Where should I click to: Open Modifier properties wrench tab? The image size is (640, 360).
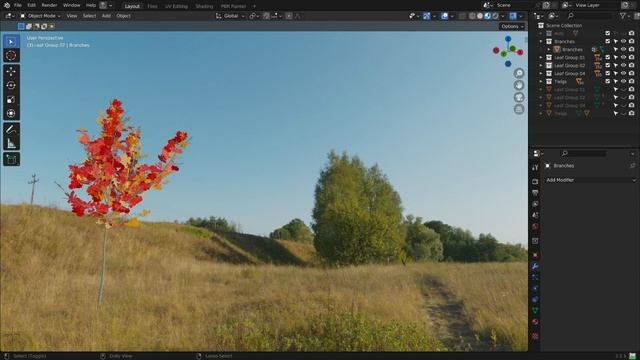pos(535,266)
